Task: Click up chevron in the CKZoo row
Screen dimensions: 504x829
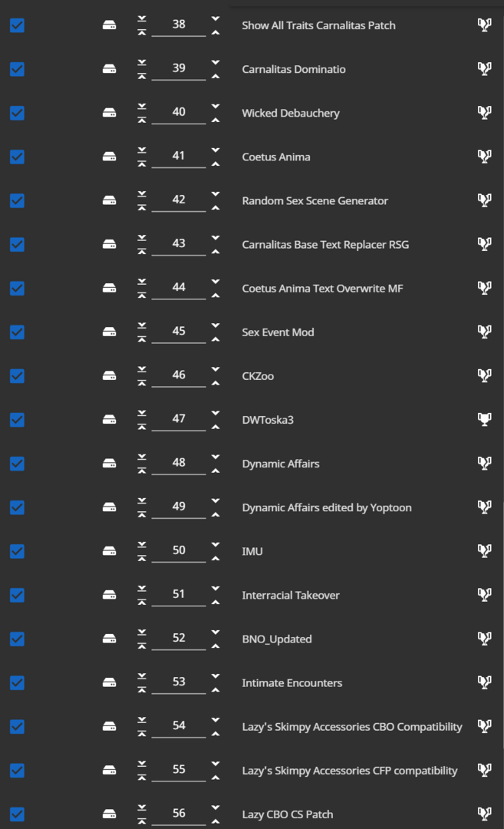Action: [216, 383]
